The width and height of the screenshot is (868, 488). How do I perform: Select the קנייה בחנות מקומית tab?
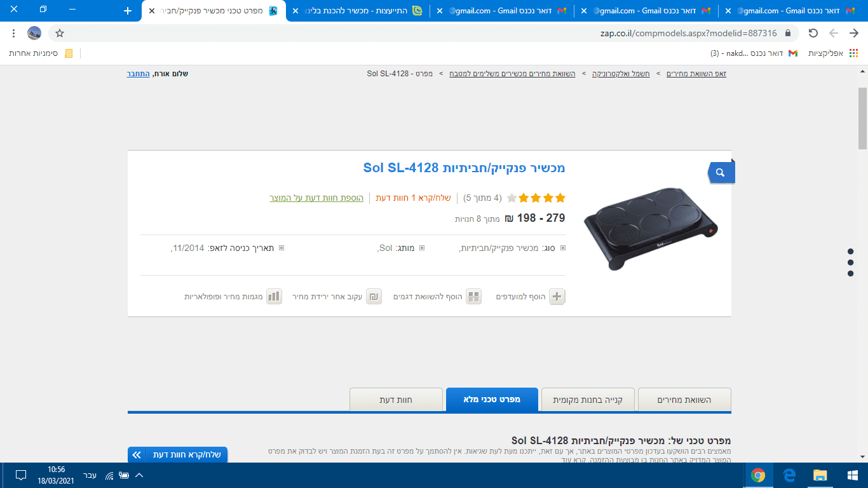point(588,400)
